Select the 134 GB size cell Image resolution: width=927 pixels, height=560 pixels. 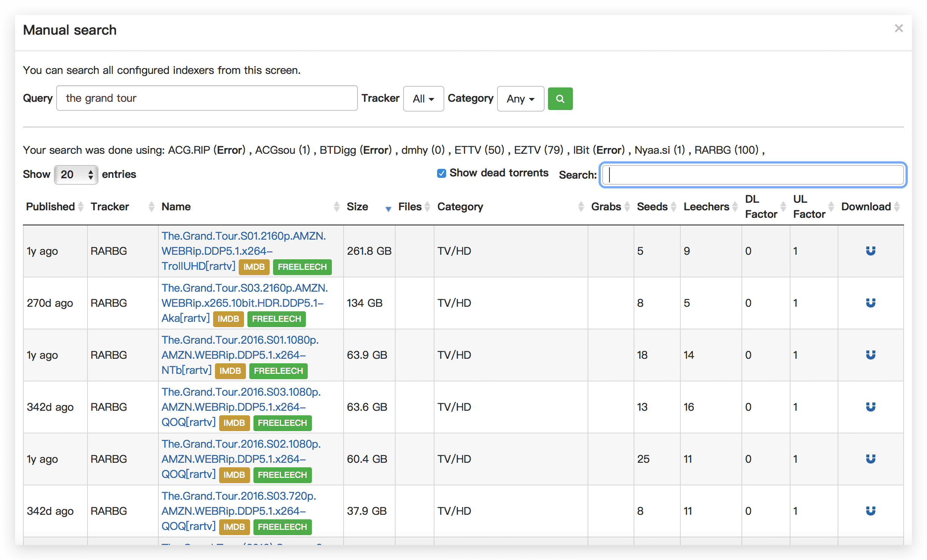369,303
